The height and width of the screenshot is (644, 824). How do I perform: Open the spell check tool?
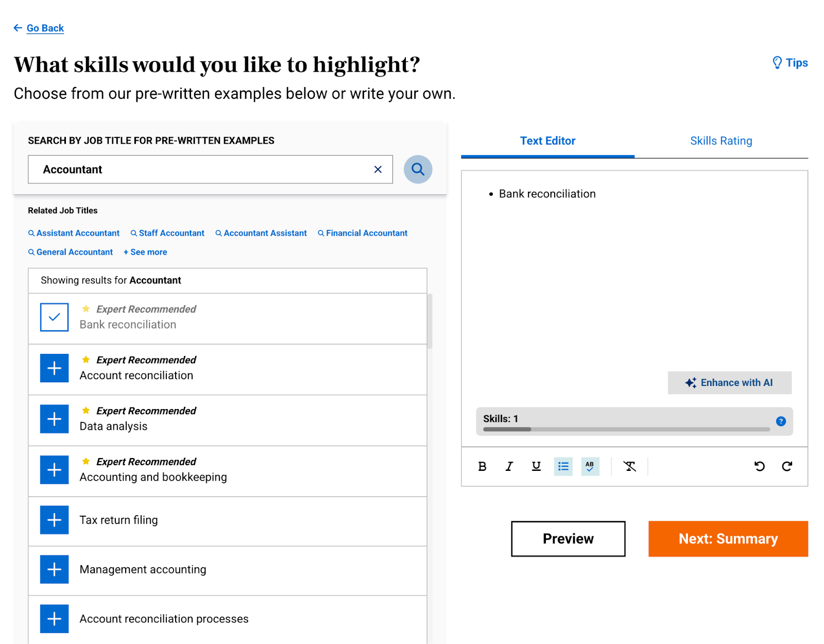(590, 466)
